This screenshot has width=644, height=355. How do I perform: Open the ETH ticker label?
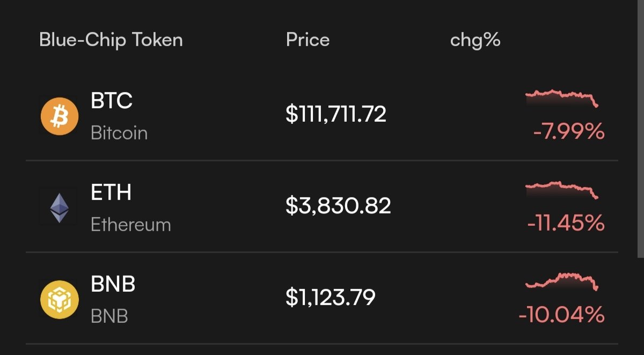pyautogui.click(x=111, y=193)
